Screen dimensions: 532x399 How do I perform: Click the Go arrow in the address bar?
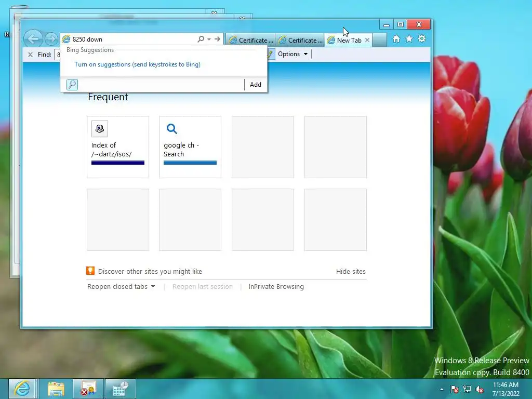click(217, 39)
